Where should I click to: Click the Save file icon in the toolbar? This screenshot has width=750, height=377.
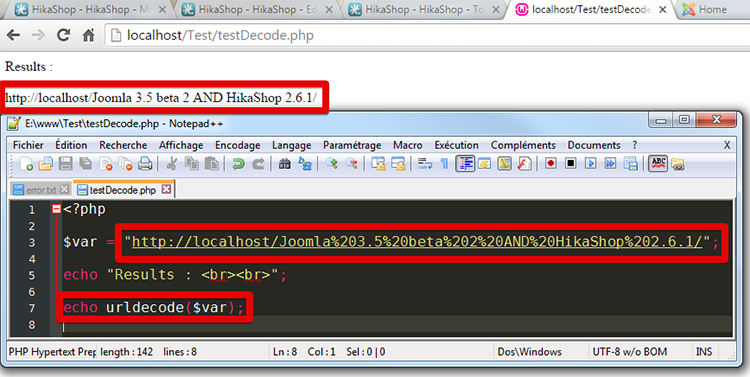[66, 164]
